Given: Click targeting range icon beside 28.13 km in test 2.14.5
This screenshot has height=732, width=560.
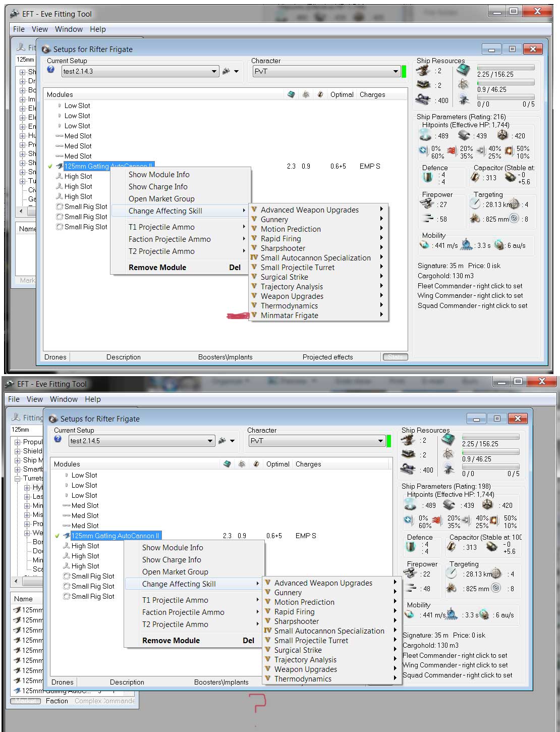Looking at the screenshot, I should [x=452, y=573].
